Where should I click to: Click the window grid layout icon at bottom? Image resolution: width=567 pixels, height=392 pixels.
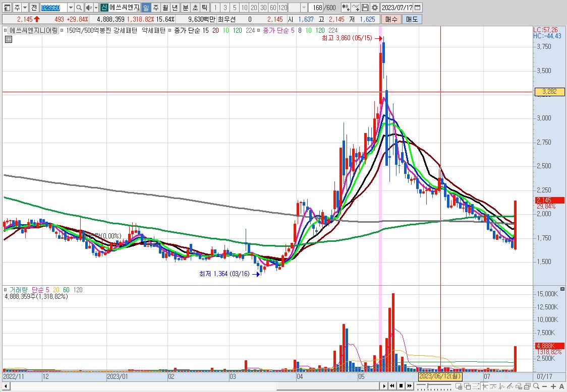[459, 386]
